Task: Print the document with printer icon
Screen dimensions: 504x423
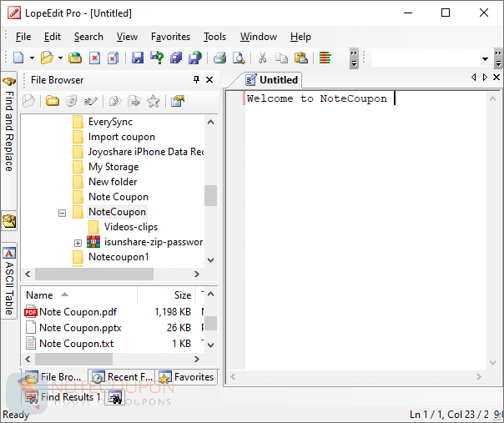Action: (x=220, y=58)
